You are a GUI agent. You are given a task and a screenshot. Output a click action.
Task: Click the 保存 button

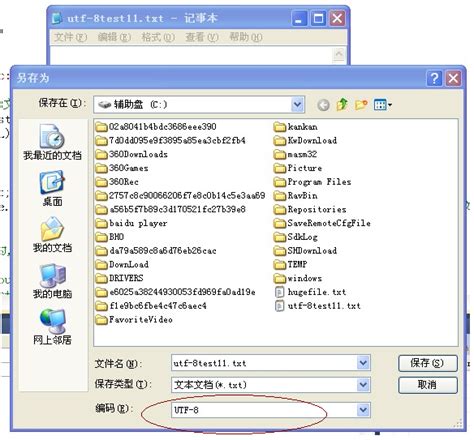point(427,363)
